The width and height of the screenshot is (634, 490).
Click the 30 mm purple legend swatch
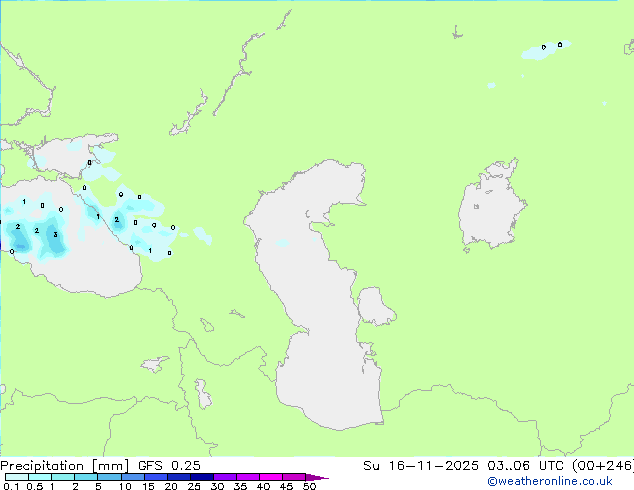pos(224,477)
